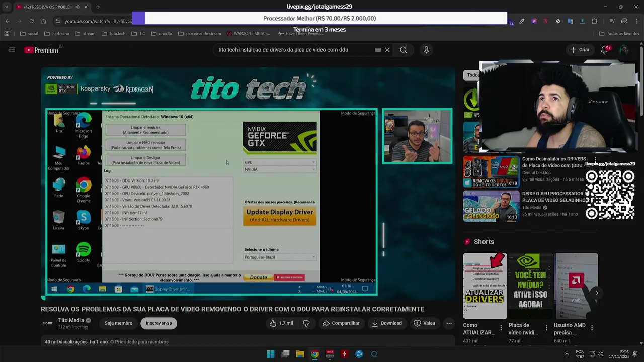Click the Download button
The width and height of the screenshot is (644, 362).
pyautogui.click(x=387, y=323)
